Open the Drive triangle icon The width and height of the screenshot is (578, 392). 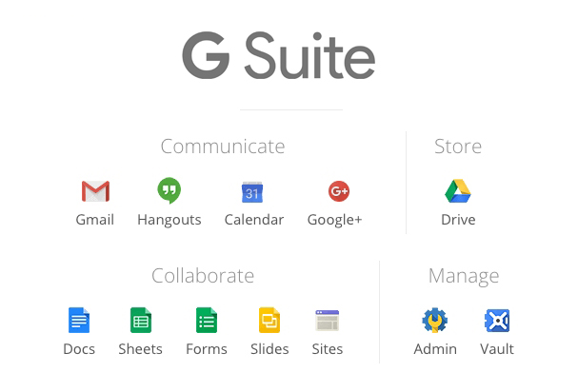pos(458,191)
